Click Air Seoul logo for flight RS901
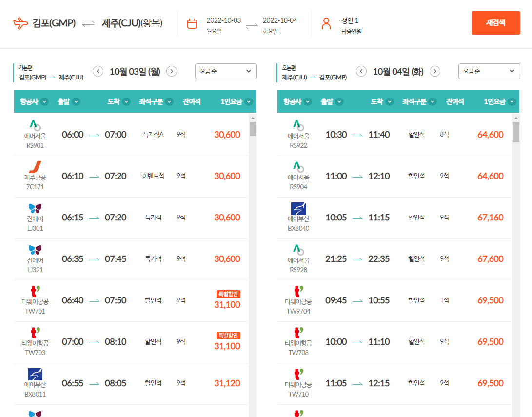The height and width of the screenshot is (417, 532). point(35,125)
